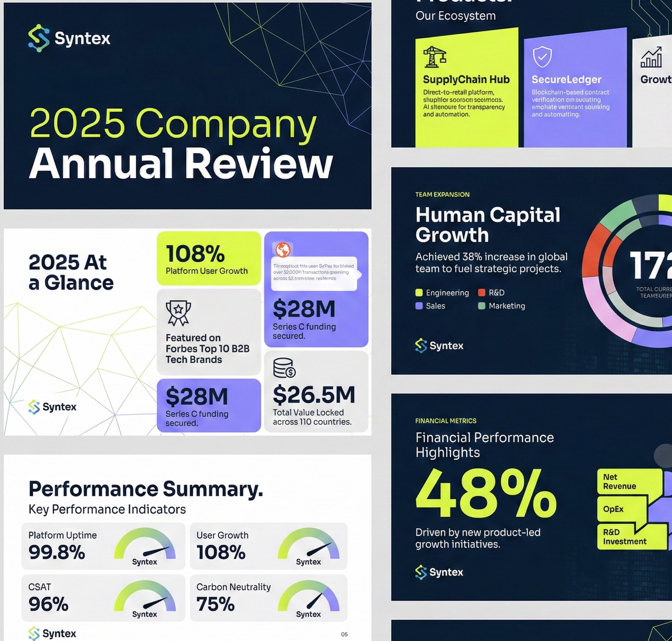This screenshot has height=641, width=672.
Task: Select the Featured on Forbes Top 10 card
Action: pos(209,332)
